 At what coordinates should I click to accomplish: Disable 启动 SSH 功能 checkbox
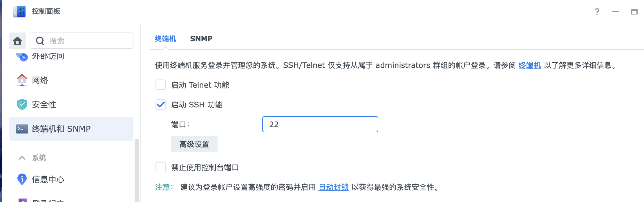[x=160, y=105]
